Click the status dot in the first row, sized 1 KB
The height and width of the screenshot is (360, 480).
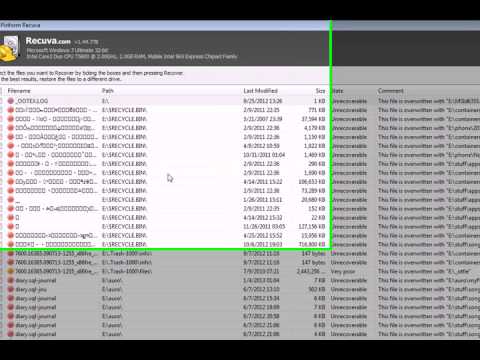click(x=11, y=101)
